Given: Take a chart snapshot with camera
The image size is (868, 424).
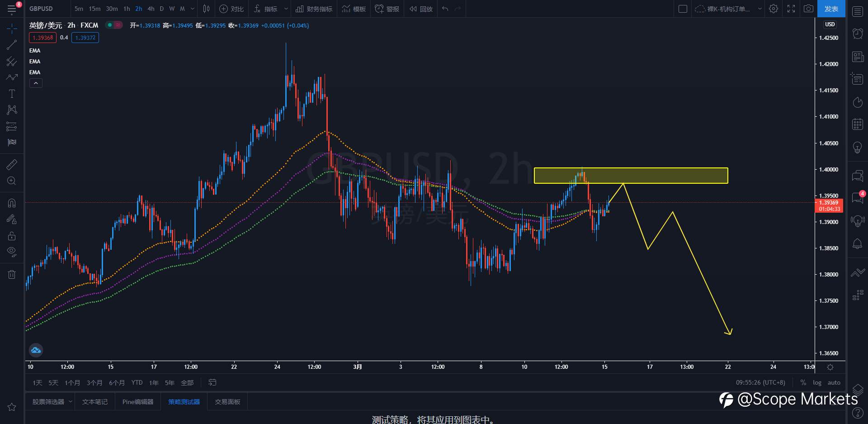Looking at the screenshot, I should (809, 9).
